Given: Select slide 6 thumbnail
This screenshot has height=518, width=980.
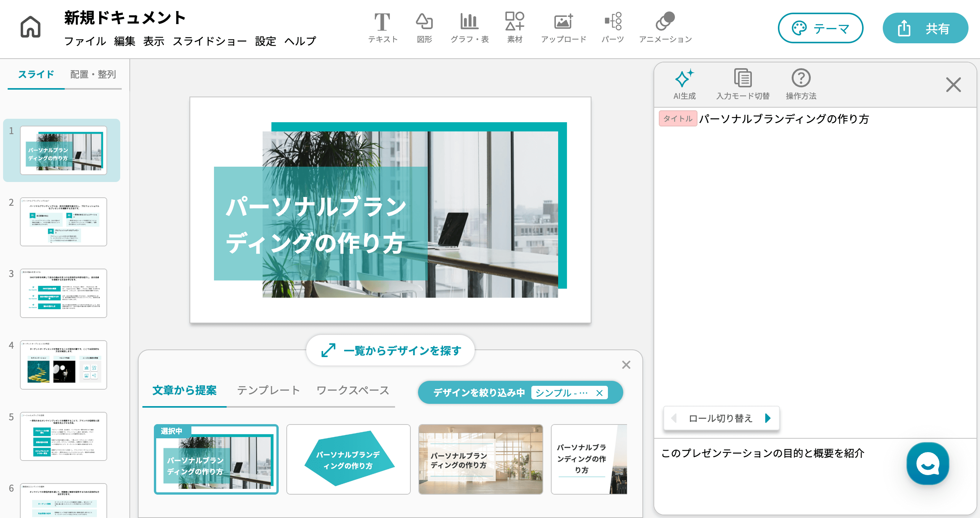Looking at the screenshot, I should click(64, 500).
